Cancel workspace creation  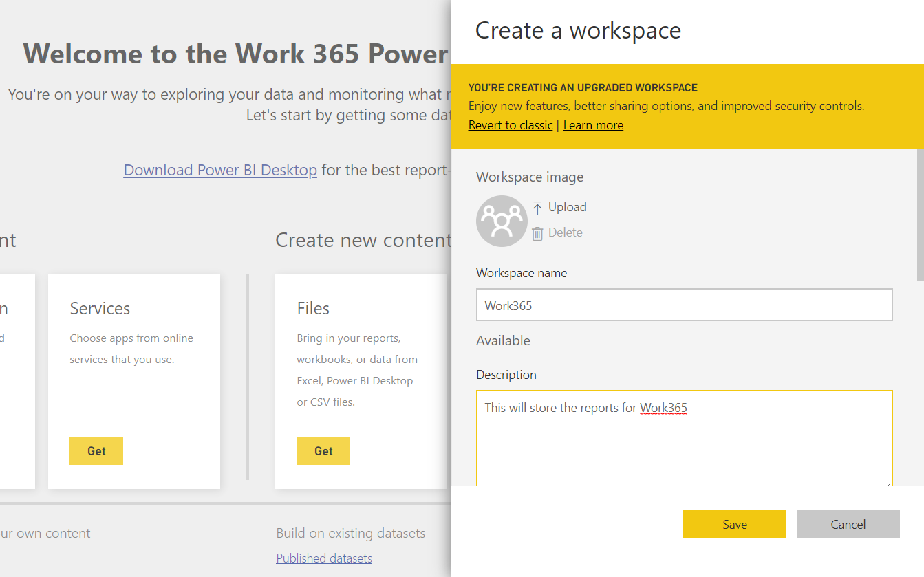point(848,524)
